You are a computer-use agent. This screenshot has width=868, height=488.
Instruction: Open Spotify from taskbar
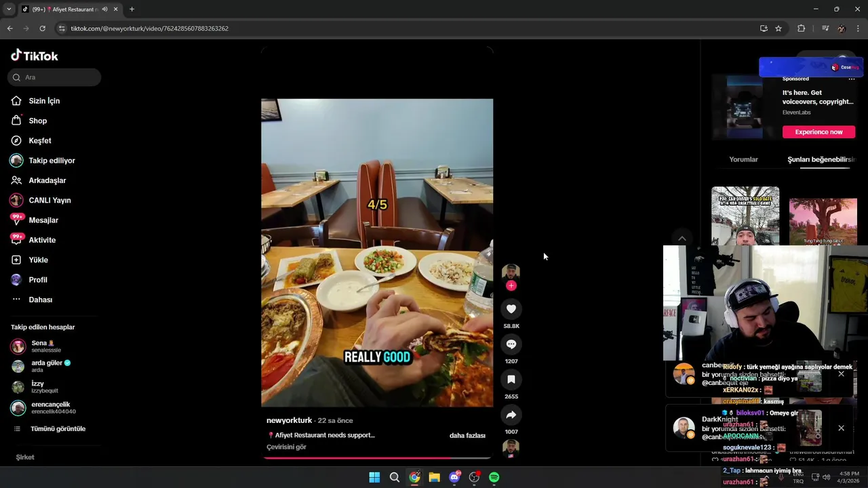click(494, 477)
